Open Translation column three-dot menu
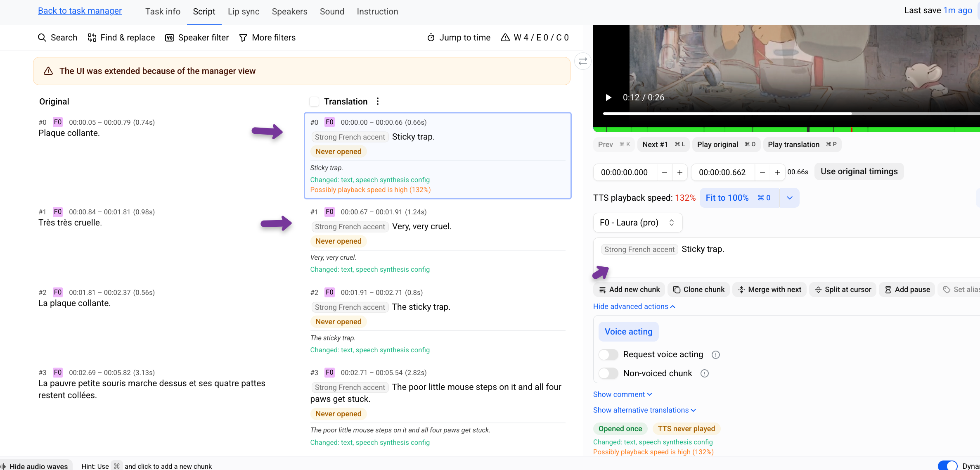980x470 pixels. (x=377, y=101)
